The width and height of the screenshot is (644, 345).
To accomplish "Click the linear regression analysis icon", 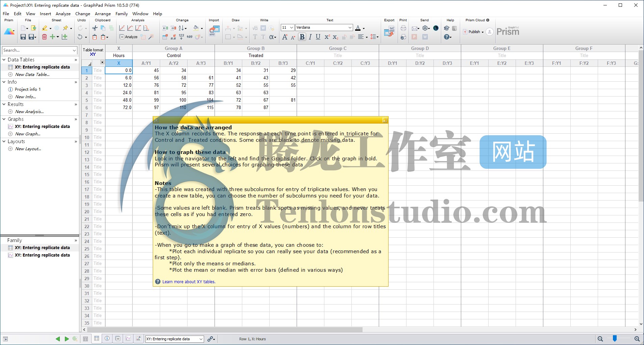I will (x=122, y=28).
